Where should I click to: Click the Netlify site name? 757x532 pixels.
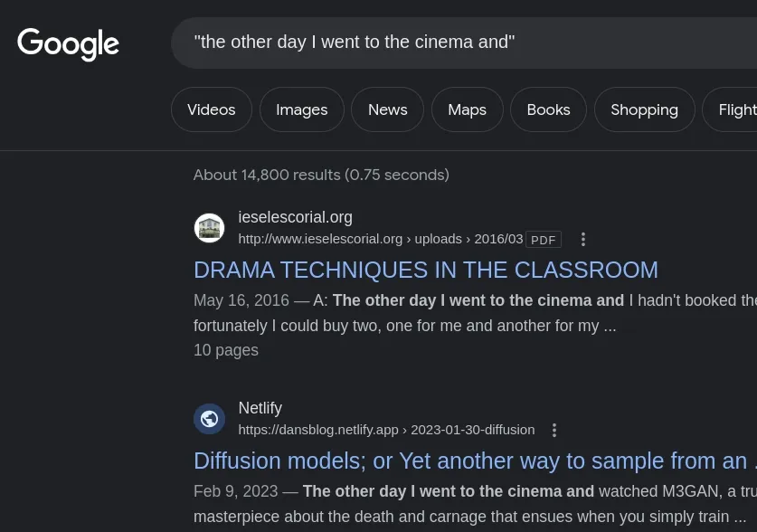click(x=260, y=408)
